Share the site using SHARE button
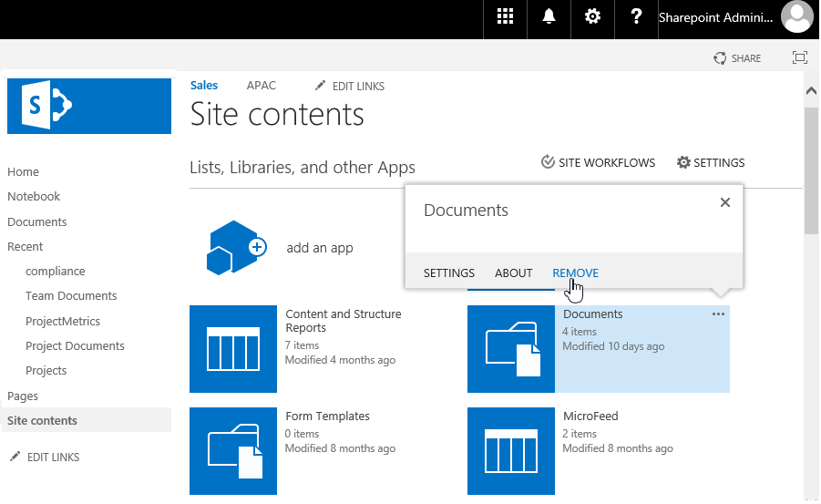821x504 pixels. coord(737,58)
